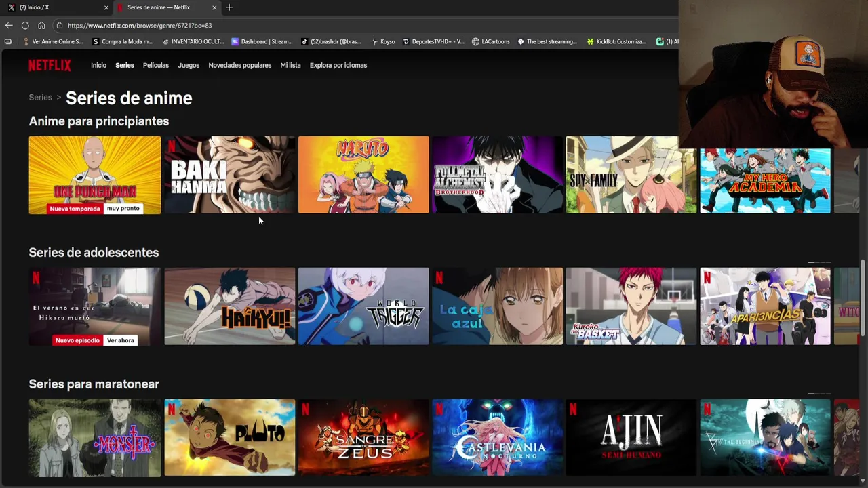Open the World Trigger thumbnail
This screenshot has height=488, width=868.
coord(363,306)
